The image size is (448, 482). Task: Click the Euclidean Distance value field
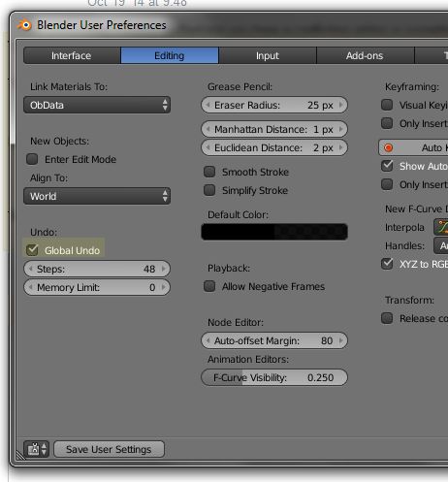point(274,147)
